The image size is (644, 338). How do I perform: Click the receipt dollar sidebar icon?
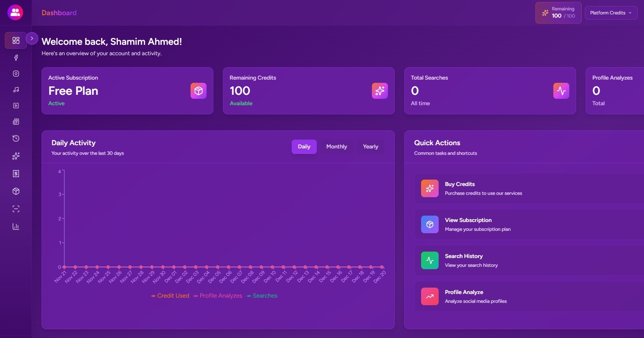(x=16, y=174)
